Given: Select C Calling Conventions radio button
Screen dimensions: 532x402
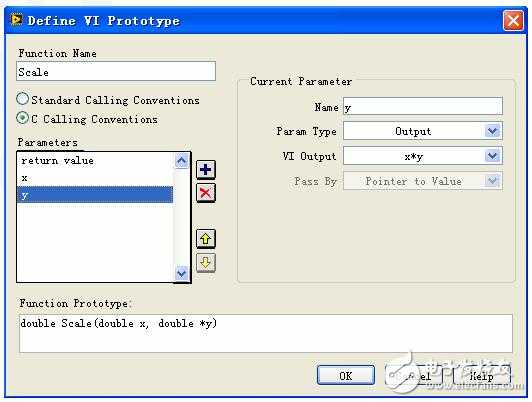Looking at the screenshot, I should tap(23, 118).
